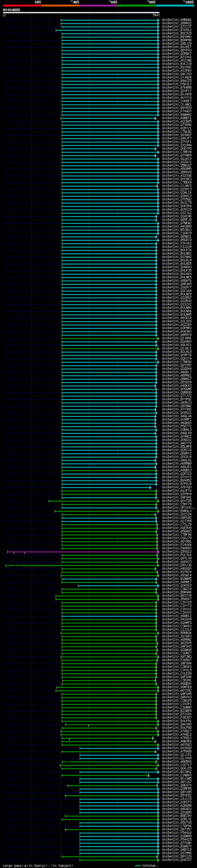Click the alignment bar of UniRef100_B7G512
The height and width of the screenshot is (868, 197).
point(107,30)
